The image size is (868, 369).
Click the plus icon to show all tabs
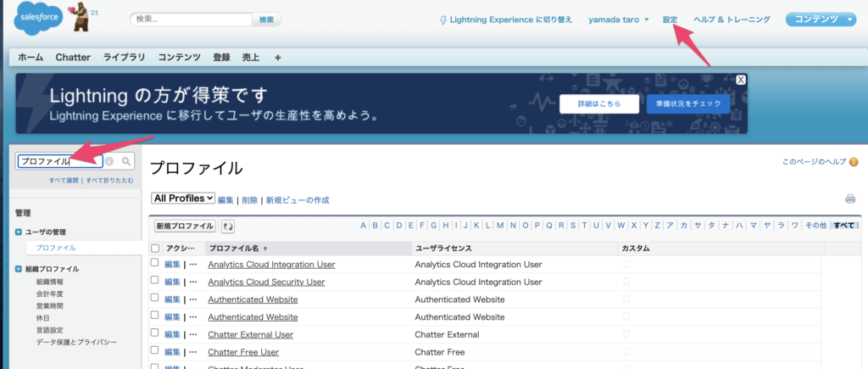point(277,58)
